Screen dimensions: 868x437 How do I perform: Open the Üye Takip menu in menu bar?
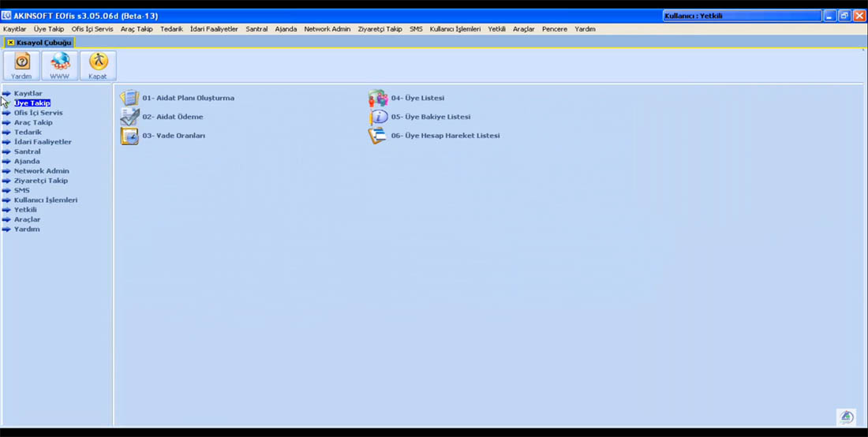pos(49,29)
